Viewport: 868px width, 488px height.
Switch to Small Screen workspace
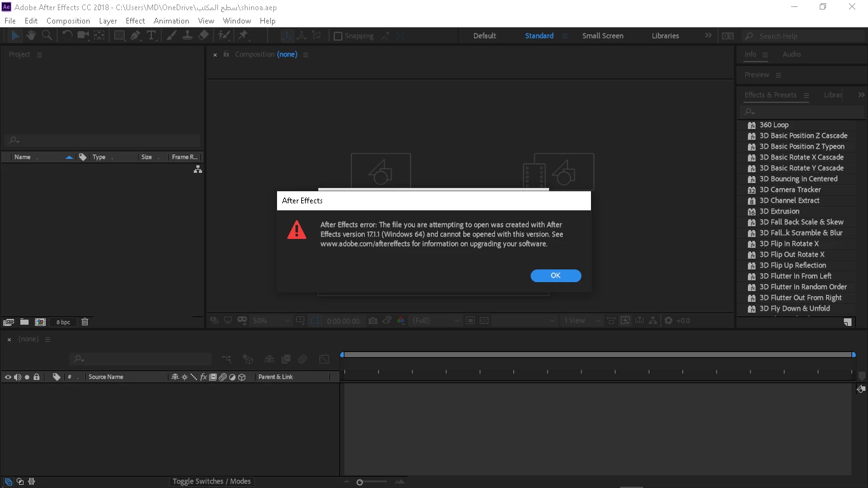602,36
